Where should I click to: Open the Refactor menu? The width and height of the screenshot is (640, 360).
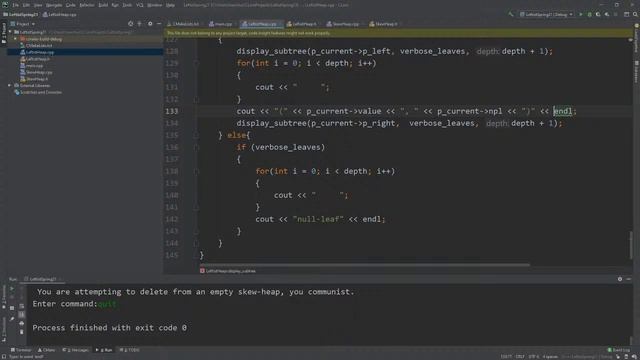tap(87, 5)
